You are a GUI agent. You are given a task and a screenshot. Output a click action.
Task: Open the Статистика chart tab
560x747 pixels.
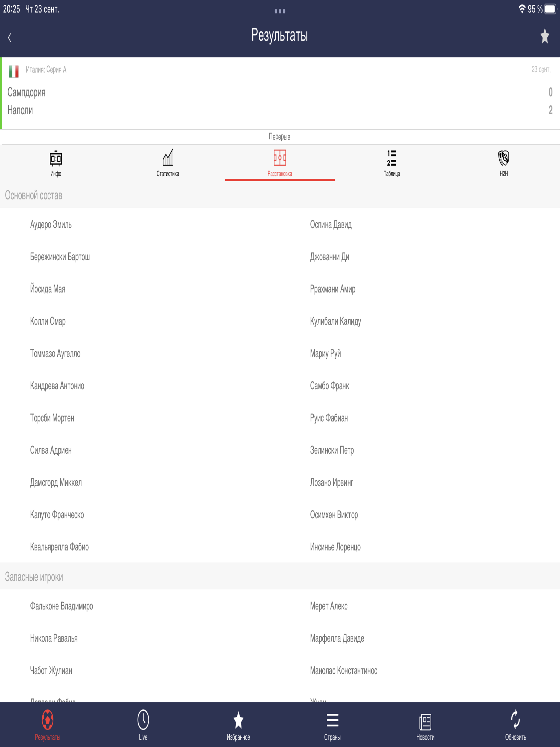[168, 164]
